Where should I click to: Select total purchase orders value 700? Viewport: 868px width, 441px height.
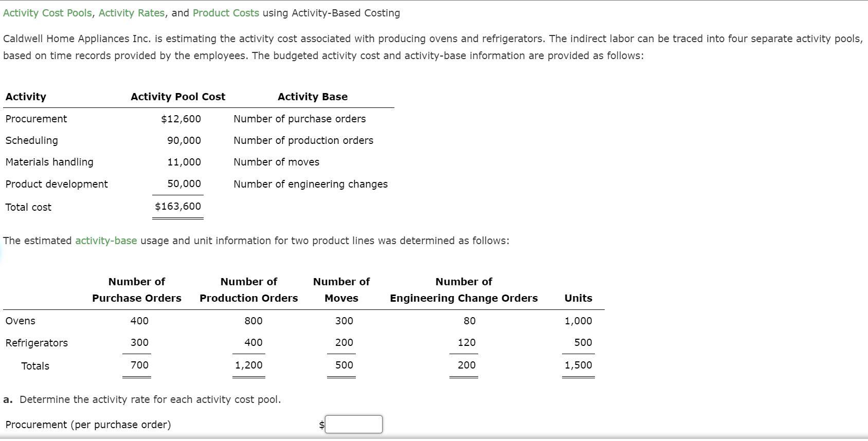click(139, 365)
